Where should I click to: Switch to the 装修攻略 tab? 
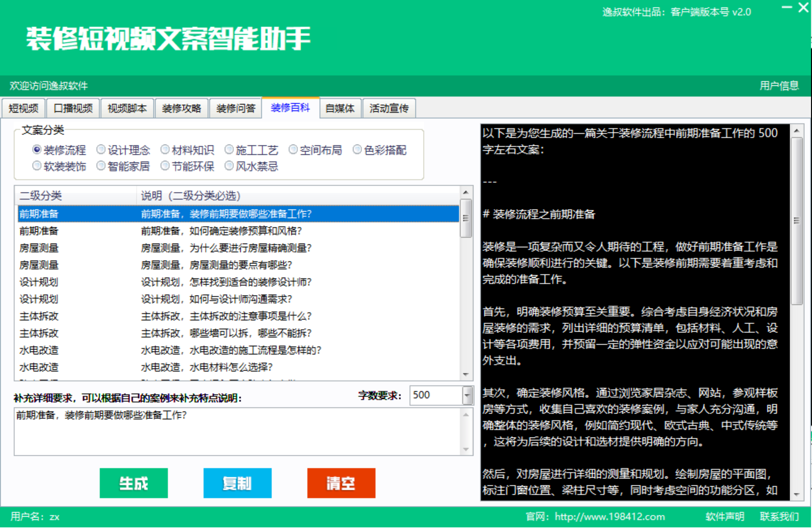181,108
